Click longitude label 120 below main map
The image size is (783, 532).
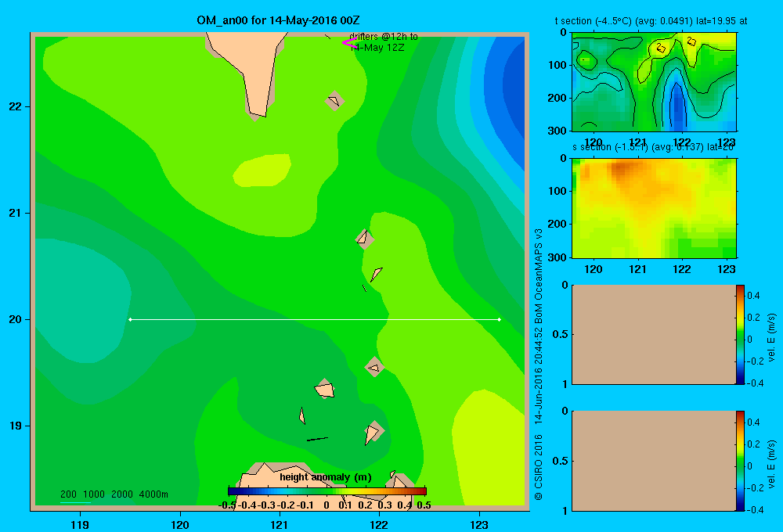point(180,525)
